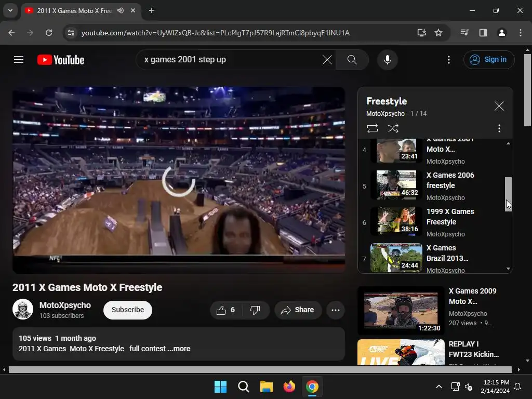Screen dimensions: 532x399
Task: Open REPLAY FWT23 suggested video title
Action: (474, 349)
